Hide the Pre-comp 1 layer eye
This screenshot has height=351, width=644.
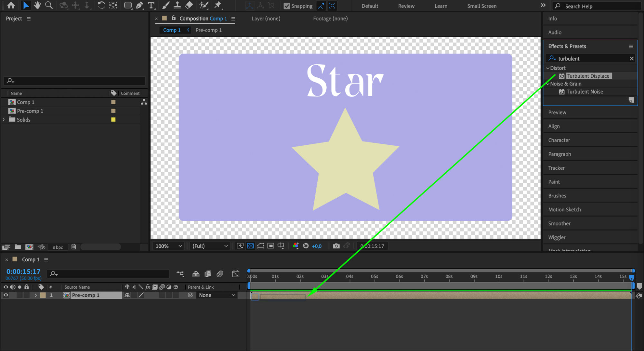[6, 295]
